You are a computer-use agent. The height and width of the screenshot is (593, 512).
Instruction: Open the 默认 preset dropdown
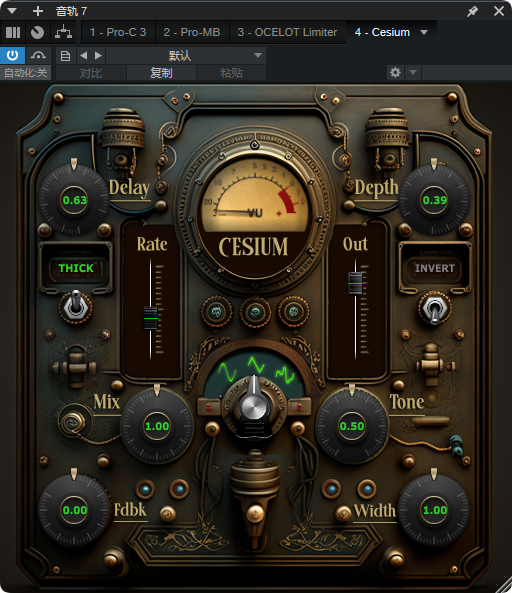point(186,56)
